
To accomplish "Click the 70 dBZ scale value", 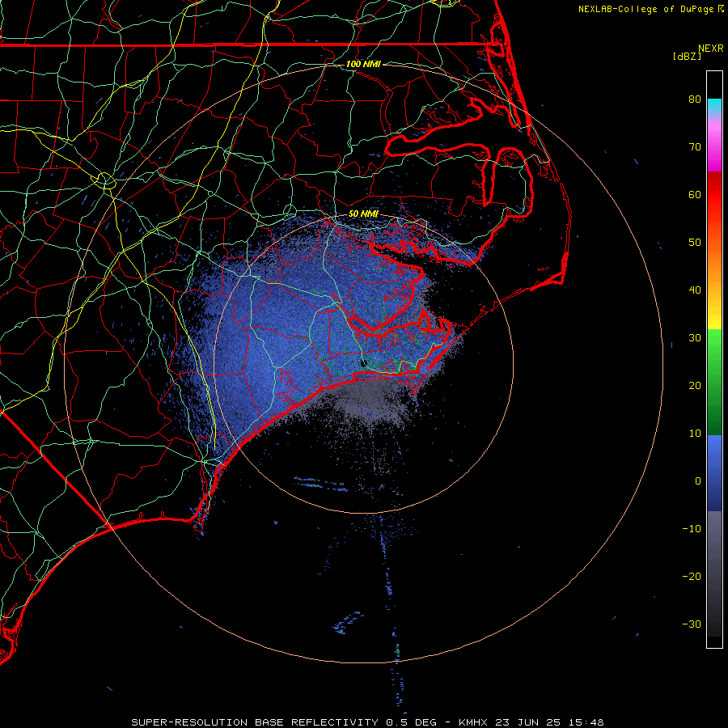I will click(695, 146).
